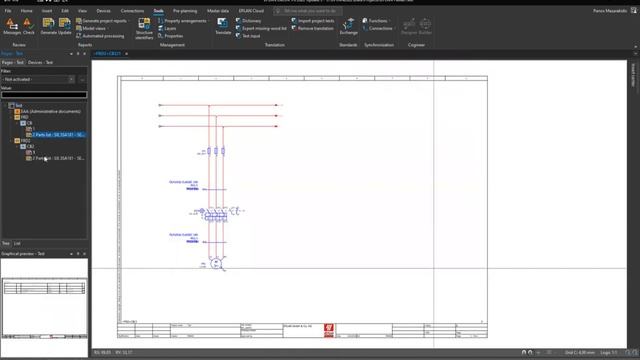This screenshot has height=360, width=640.
Task: Click Export missing-word list
Action: pyautogui.click(x=261, y=29)
